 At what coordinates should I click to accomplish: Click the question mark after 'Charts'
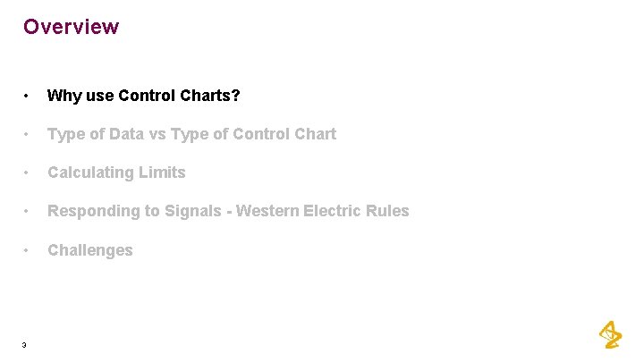coord(235,96)
